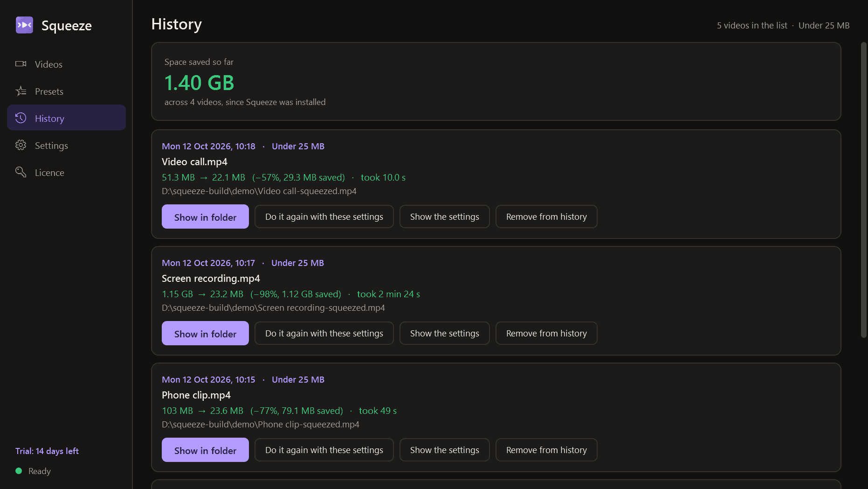Go to the Settings page label
868x489 pixels.
51,146
